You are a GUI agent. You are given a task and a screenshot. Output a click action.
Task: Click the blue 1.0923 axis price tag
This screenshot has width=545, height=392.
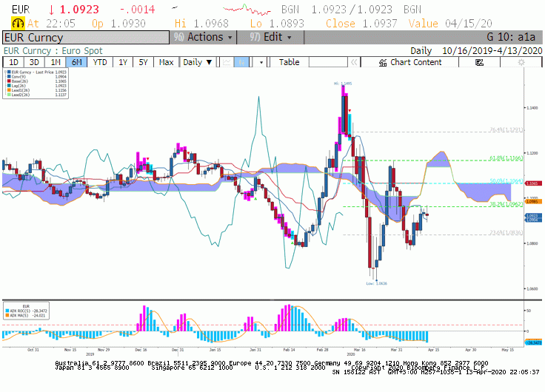[x=533, y=216]
